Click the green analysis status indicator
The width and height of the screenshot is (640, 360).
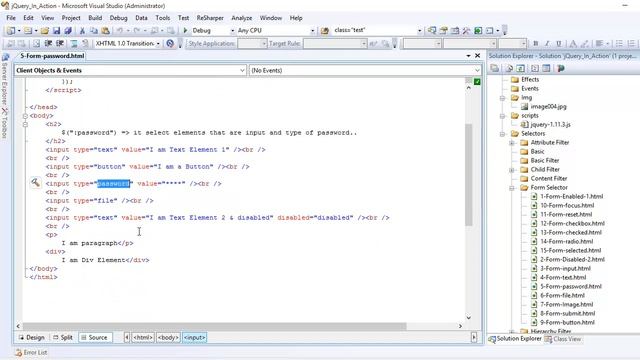click(477, 82)
